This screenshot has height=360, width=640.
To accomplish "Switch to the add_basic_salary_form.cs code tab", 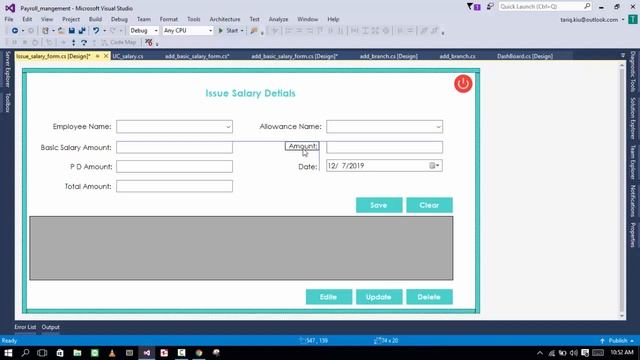I will [197, 56].
